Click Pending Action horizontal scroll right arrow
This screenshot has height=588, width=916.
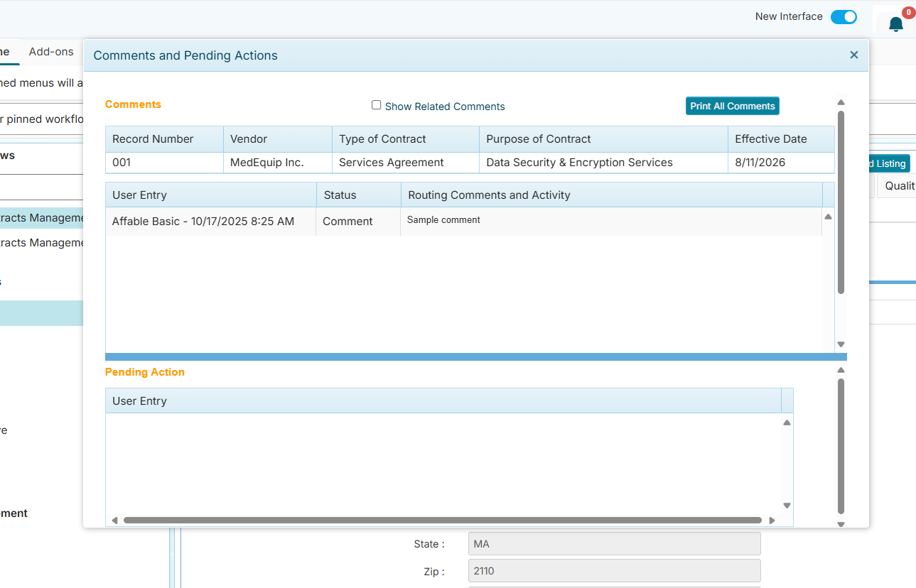(772, 521)
